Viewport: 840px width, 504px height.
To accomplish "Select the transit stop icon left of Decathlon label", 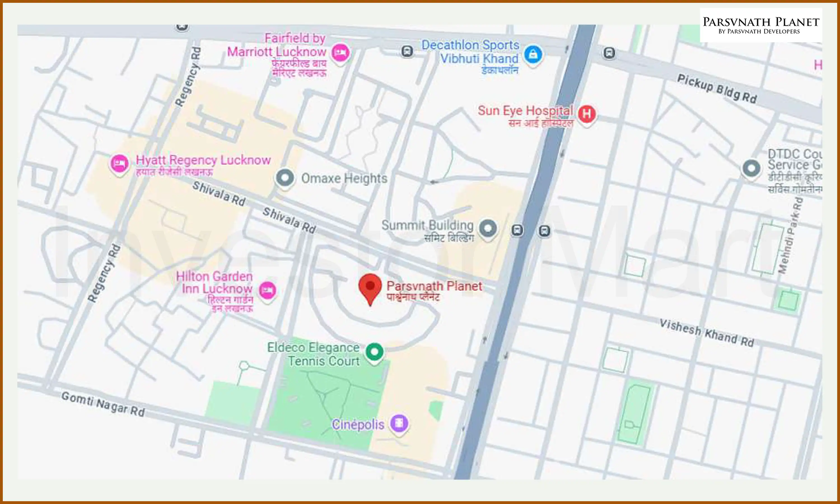I will (x=407, y=52).
